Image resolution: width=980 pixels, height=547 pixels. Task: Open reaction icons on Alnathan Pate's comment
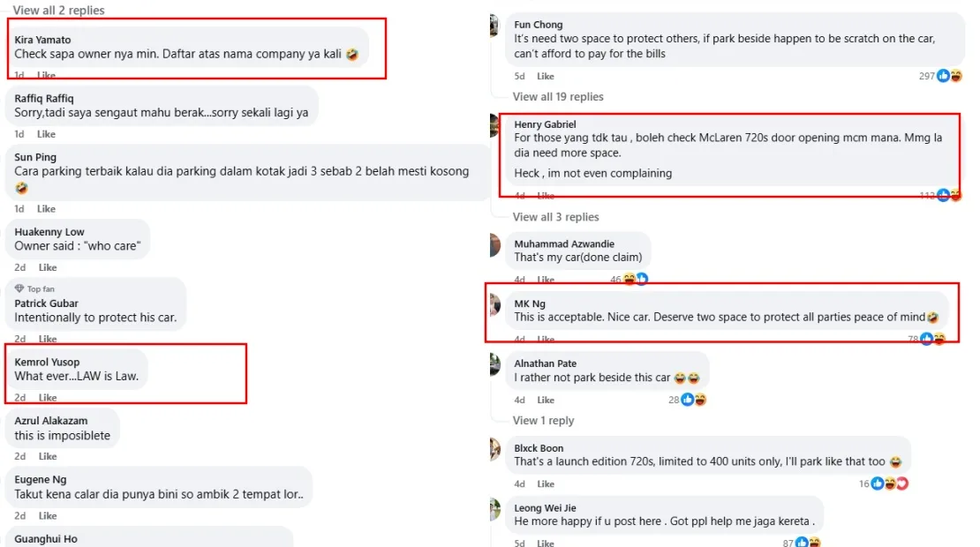tap(693, 400)
